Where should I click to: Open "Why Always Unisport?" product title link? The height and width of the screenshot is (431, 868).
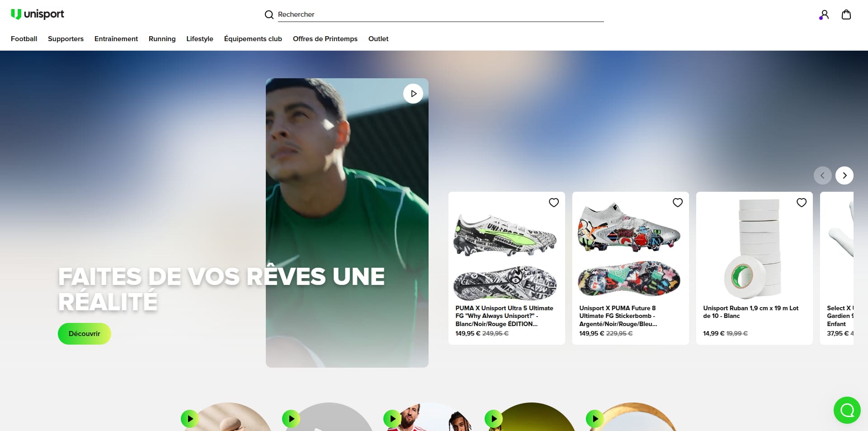point(504,316)
